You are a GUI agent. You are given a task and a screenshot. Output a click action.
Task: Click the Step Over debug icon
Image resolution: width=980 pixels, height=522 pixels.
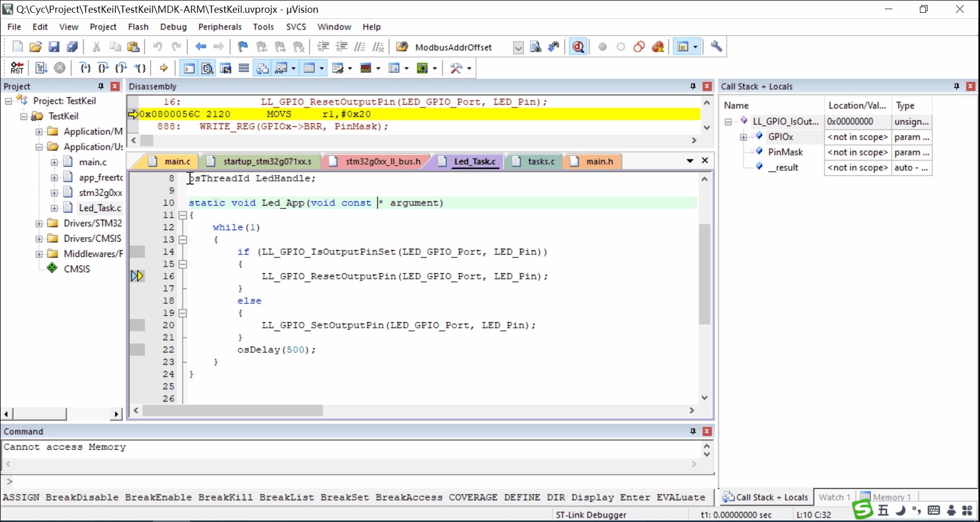103,68
